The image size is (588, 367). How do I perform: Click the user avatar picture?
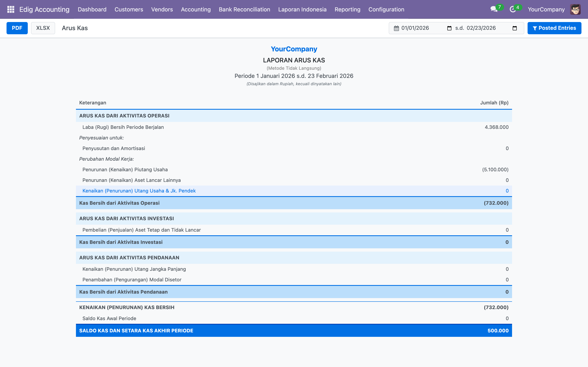pyautogui.click(x=575, y=9)
